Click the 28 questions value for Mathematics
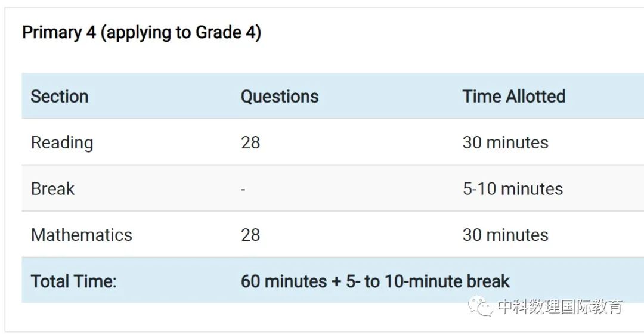644x335 pixels. 250,235
